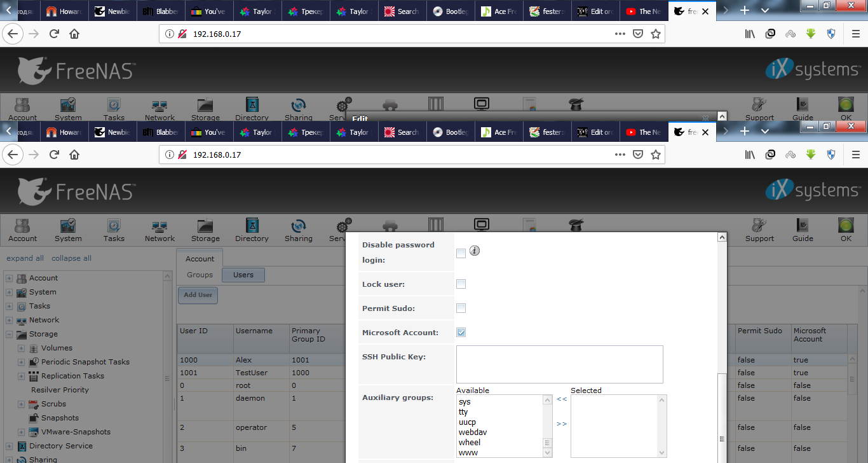Viewport: 868px width, 463px height.
Task: Open Guide toolbar icon in lower browser window
Action: 803,230
